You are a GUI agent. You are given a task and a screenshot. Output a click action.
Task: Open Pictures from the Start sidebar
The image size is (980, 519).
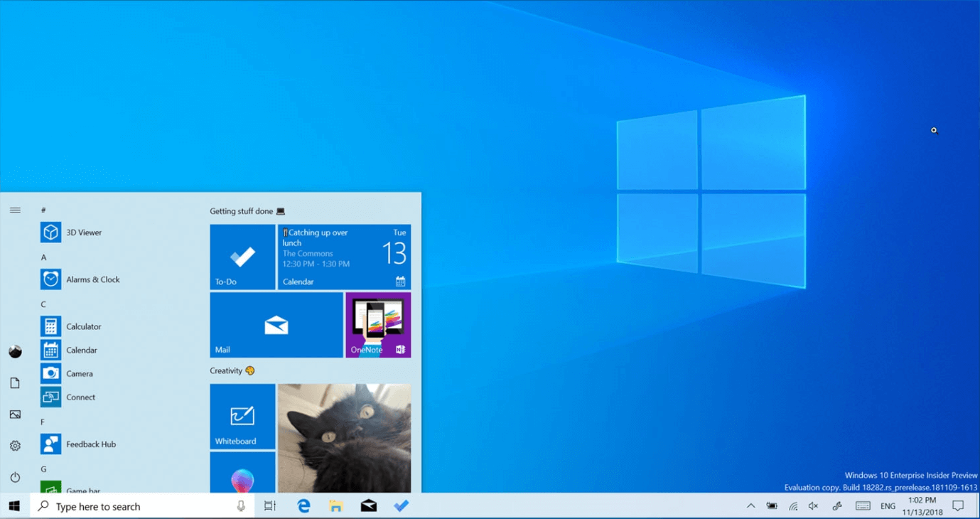click(x=15, y=414)
